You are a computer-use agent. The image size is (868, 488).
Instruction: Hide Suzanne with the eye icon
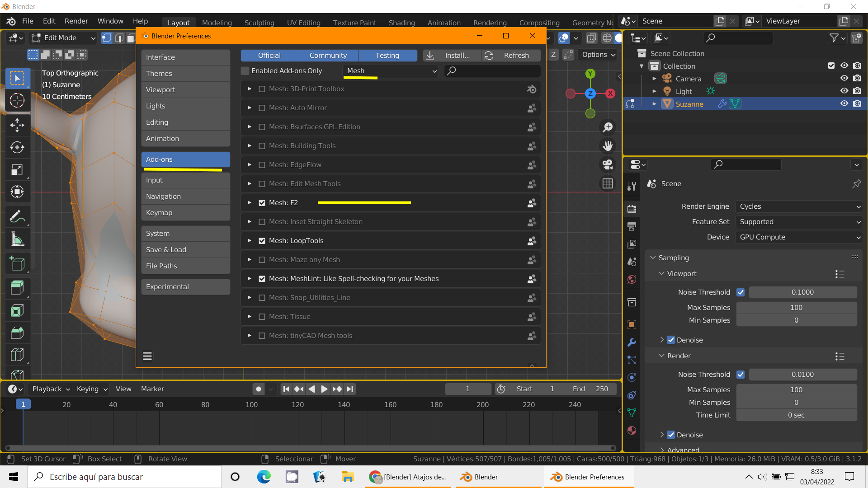pyautogui.click(x=844, y=103)
